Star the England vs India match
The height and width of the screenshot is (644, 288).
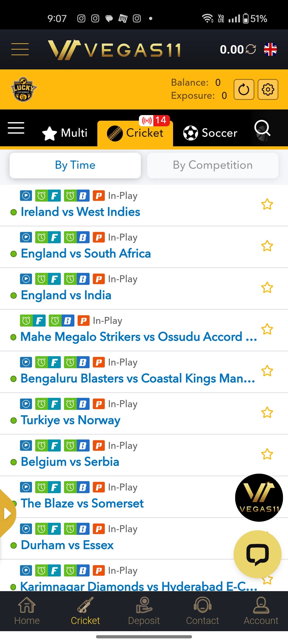pos(267,288)
